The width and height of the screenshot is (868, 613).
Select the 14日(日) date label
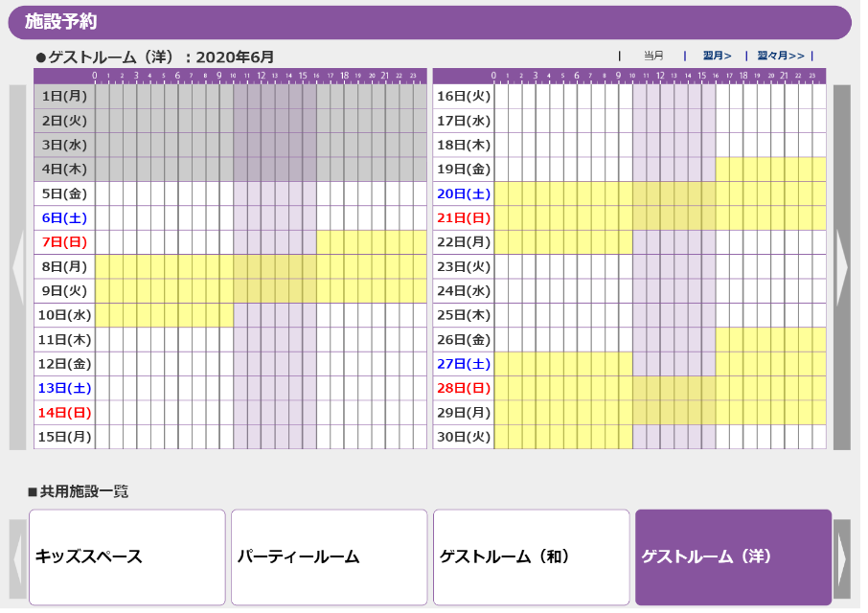coord(64,413)
